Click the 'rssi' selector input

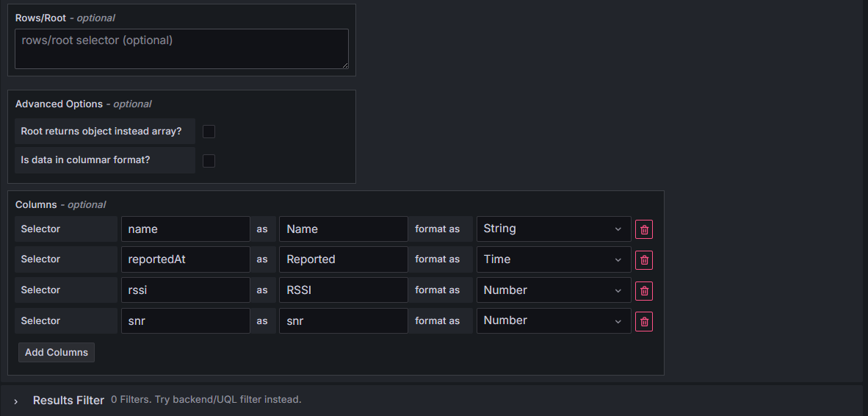(x=185, y=290)
